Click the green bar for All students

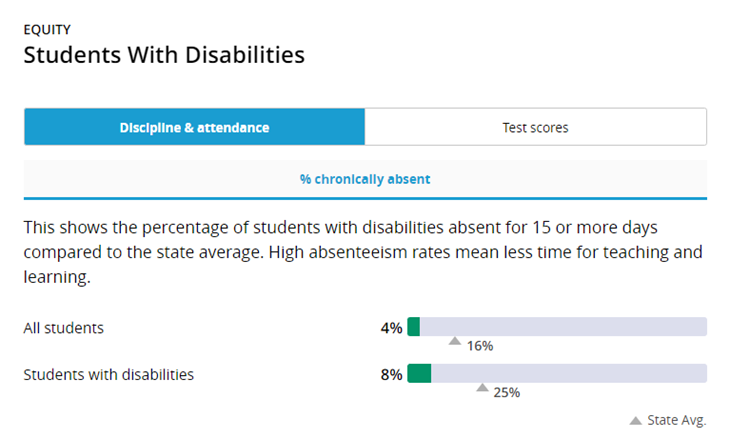click(x=414, y=327)
